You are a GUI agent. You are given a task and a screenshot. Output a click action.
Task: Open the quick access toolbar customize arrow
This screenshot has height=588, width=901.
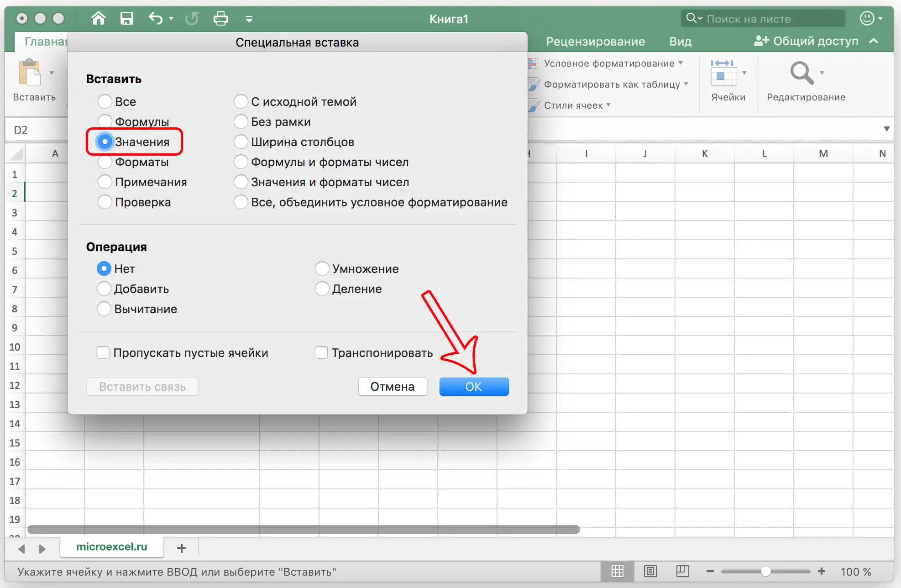click(249, 19)
